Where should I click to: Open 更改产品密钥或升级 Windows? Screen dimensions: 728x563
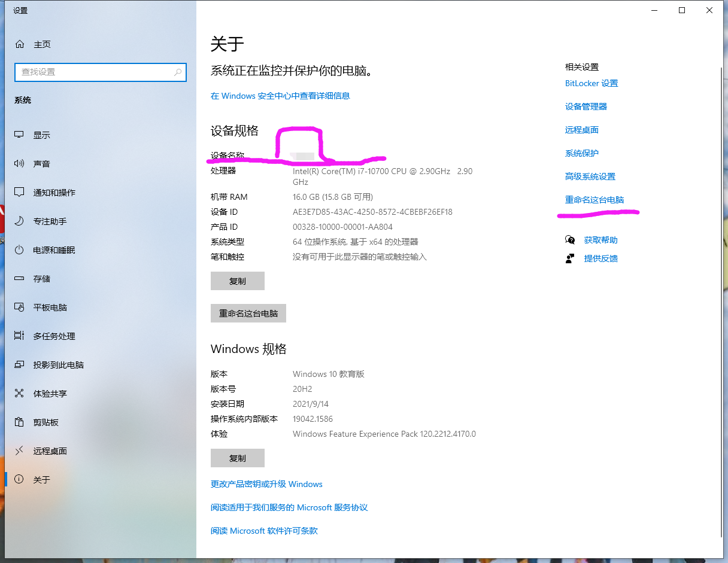(x=267, y=484)
